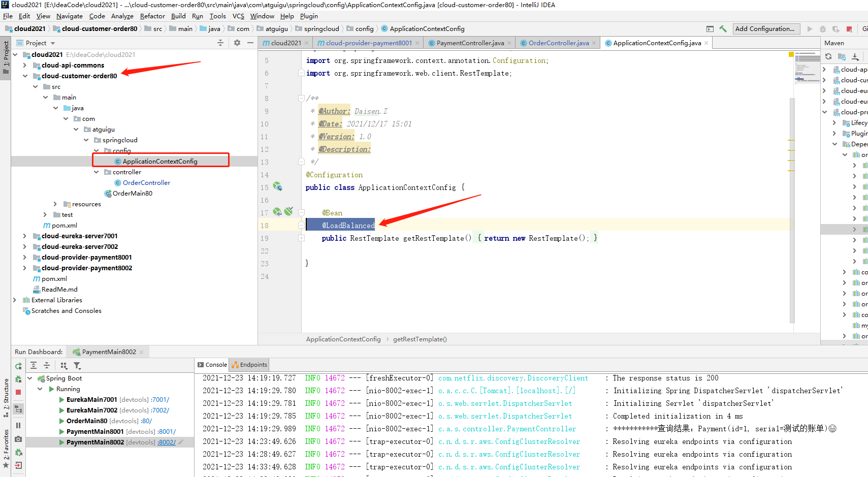Open the Filter dropdown in Run Dashboard
868x477 pixels.
click(x=77, y=366)
